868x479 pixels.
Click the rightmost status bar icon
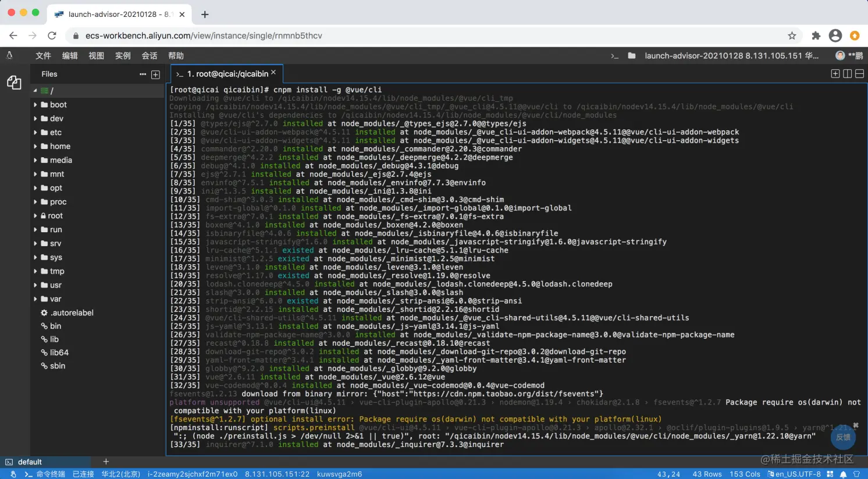pyautogui.click(x=856, y=474)
